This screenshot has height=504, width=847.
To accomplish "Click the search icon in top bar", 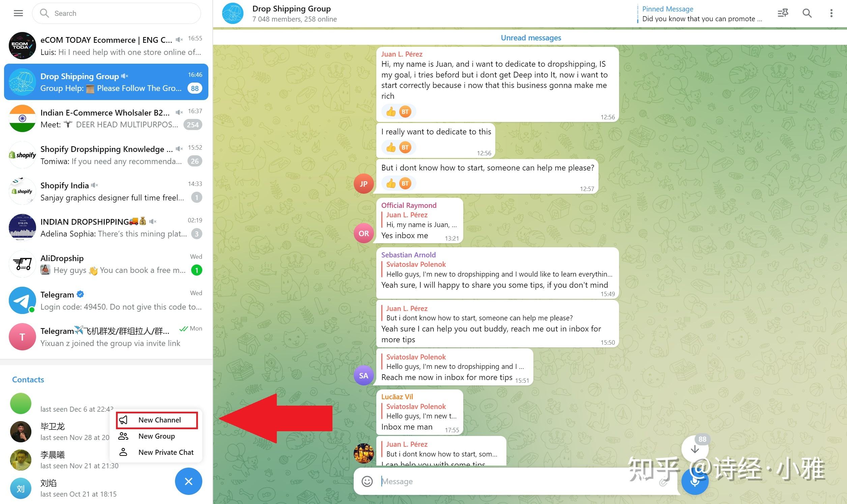I will point(808,13).
